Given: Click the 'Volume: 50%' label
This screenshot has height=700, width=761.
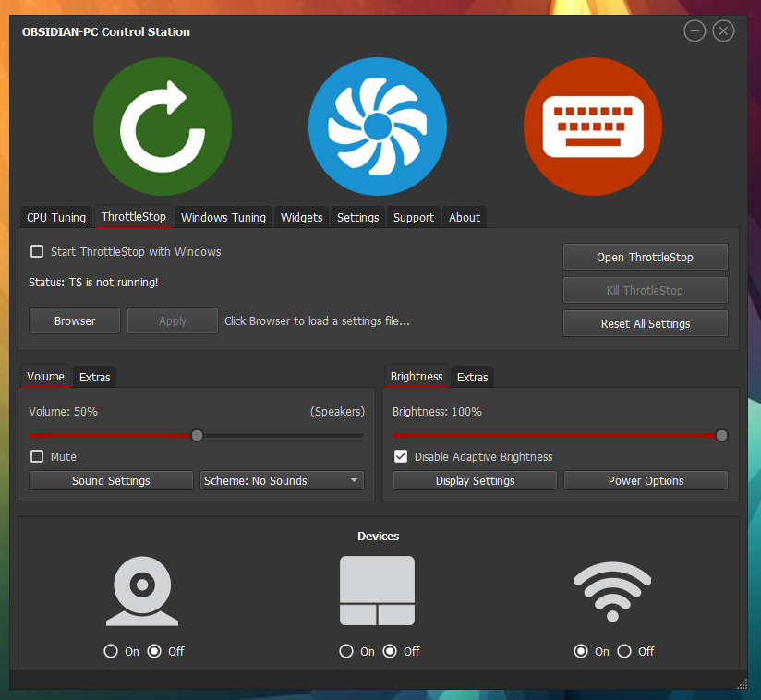Looking at the screenshot, I should tap(63, 412).
